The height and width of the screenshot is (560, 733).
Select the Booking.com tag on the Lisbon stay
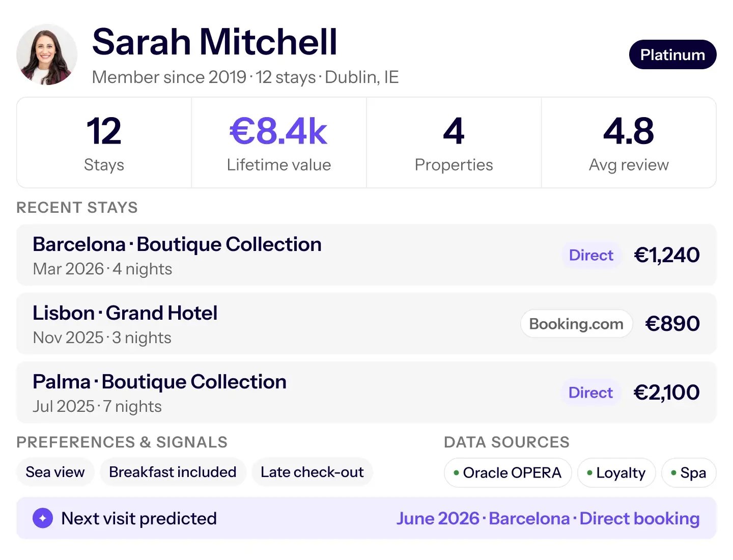(576, 324)
